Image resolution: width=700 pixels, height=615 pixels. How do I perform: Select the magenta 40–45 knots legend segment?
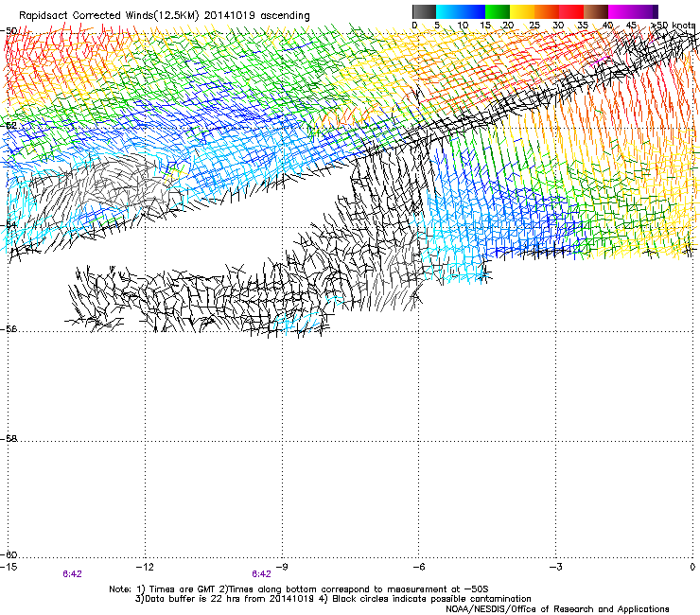pos(621,11)
